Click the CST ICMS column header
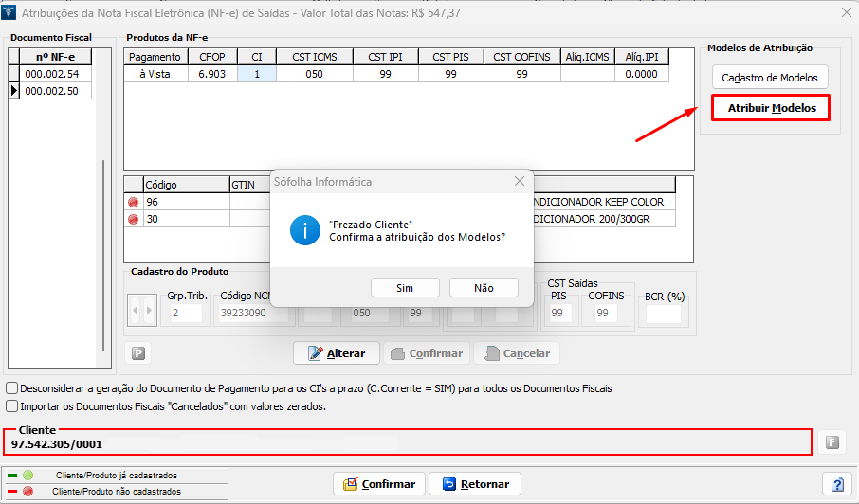Screen dimensions: 859x504 click(x=314, y=57)
